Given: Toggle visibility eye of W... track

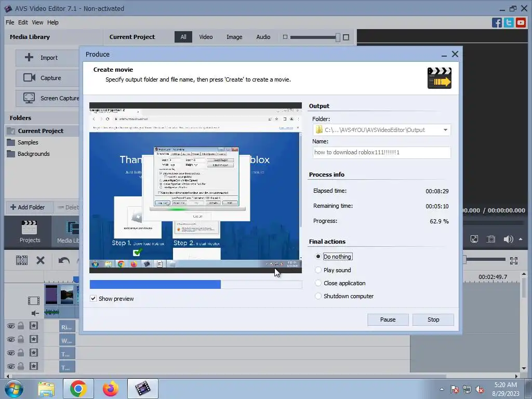Looking at the screenshot, I should coord(11,339).
